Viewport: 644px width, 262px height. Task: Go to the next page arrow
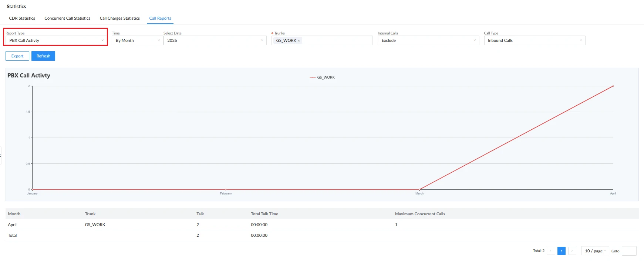(x=572, y=251)
